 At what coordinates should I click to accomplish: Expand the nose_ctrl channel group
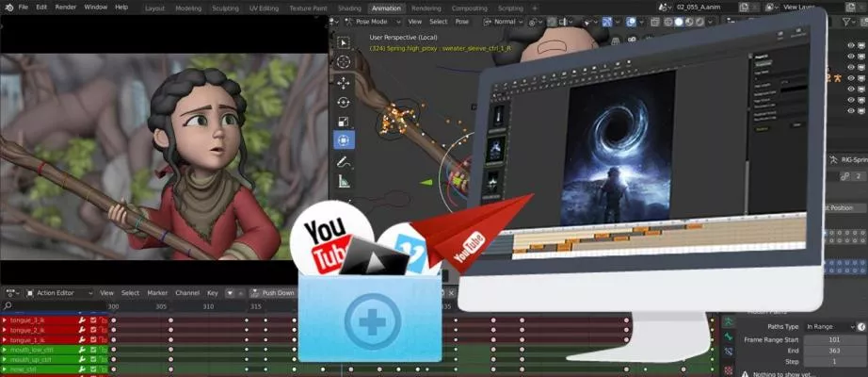pos(5,369)
